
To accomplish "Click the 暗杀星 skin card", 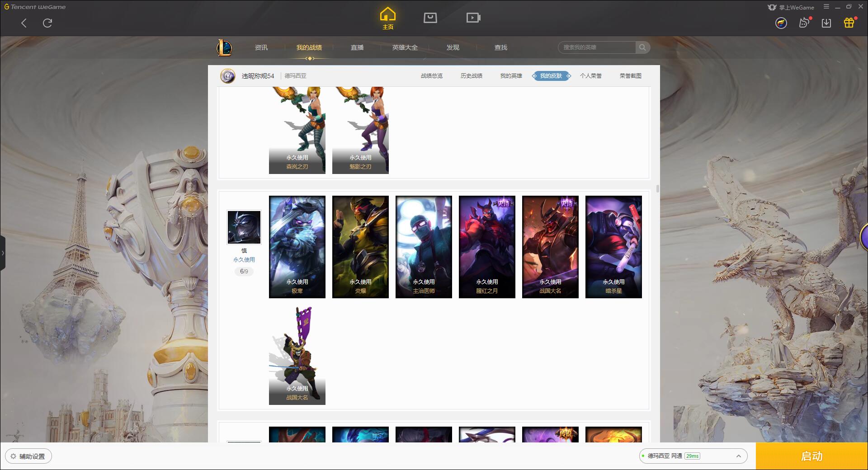I will [613, 247].
